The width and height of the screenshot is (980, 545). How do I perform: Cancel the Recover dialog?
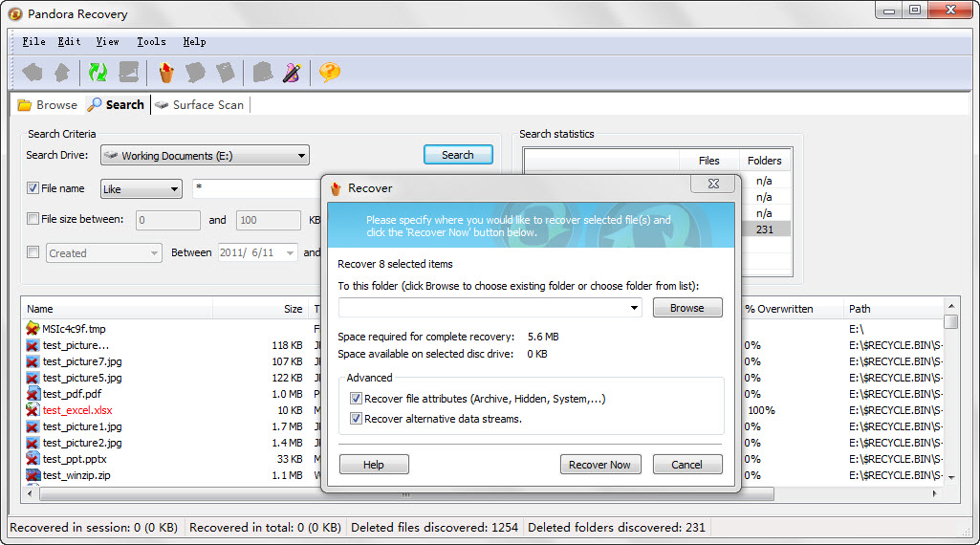coord(687,465)
